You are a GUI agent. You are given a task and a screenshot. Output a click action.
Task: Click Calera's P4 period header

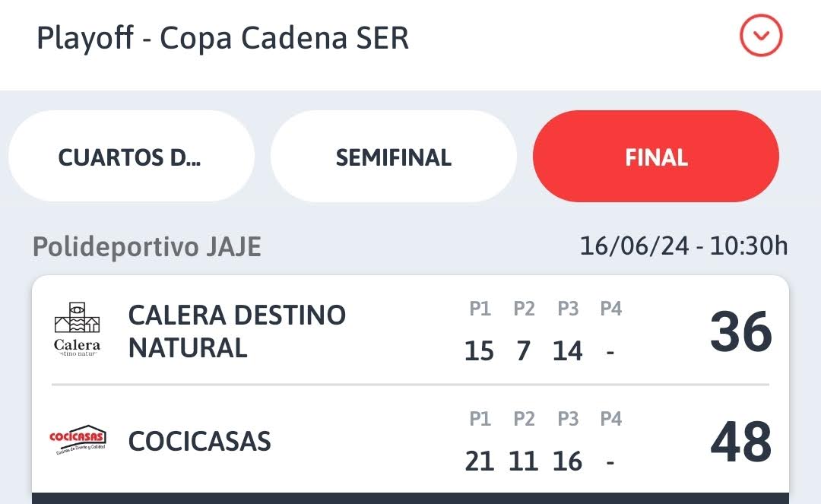611,309
